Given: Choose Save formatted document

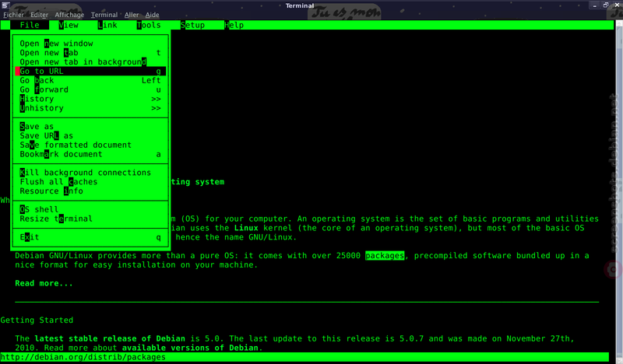Looking at the screenshot, I should tap(90, 145).
